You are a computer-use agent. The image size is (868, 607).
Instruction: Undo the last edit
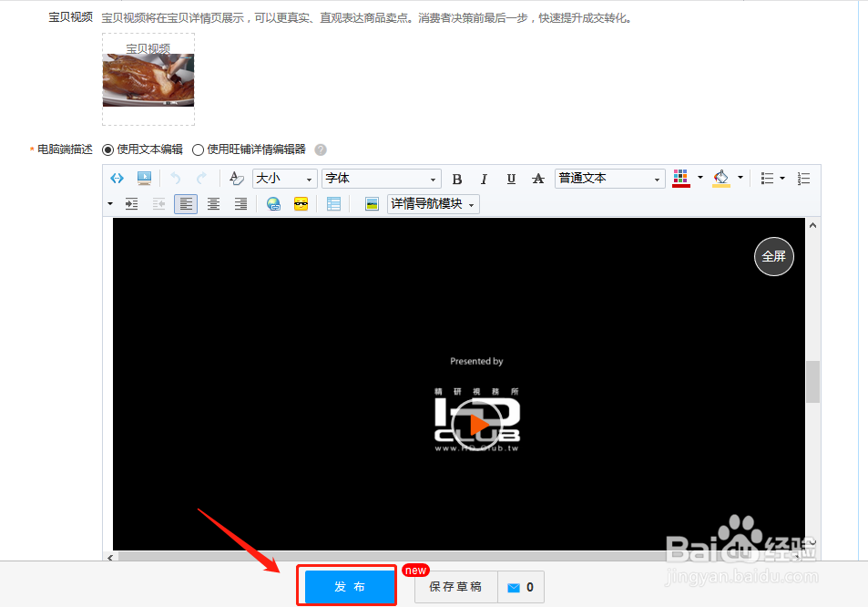(x=176, y=179)
